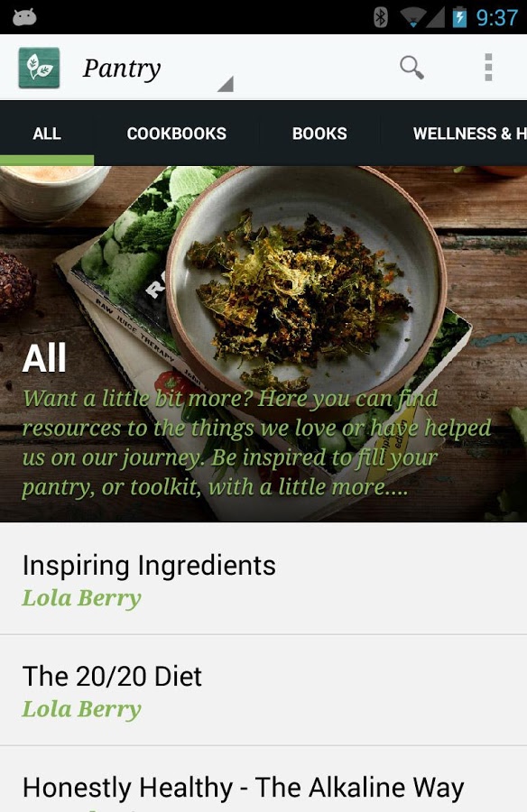Open The 20/20 Diet entry
This screenshot has height=812, width=527.
coord(263,690)
